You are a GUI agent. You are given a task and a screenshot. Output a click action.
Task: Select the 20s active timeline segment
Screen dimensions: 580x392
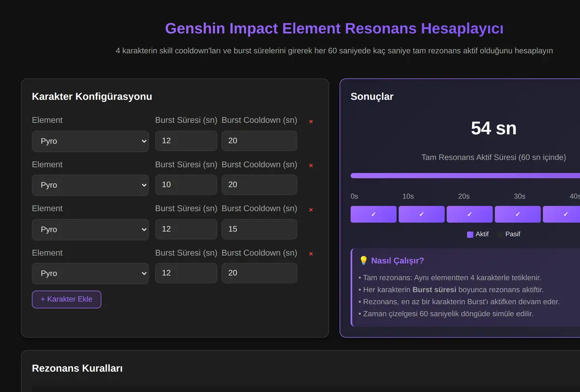470,214
